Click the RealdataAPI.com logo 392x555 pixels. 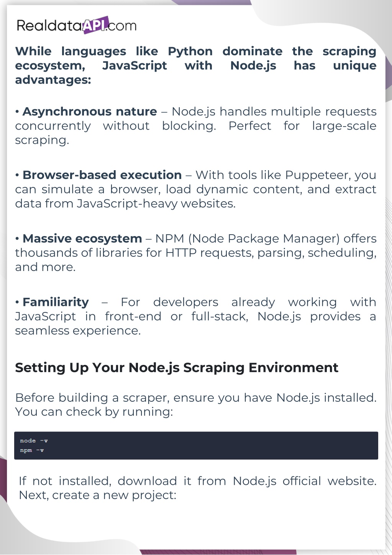pos(76,25)
